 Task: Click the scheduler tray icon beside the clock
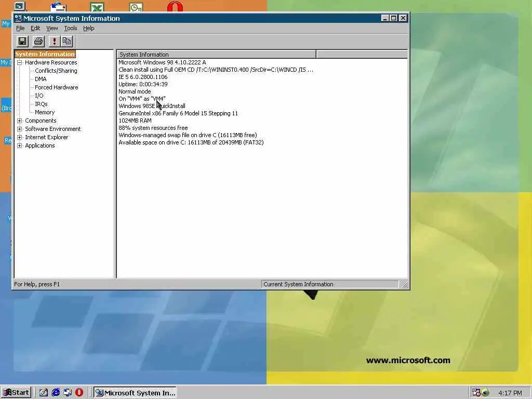[476, 393]
